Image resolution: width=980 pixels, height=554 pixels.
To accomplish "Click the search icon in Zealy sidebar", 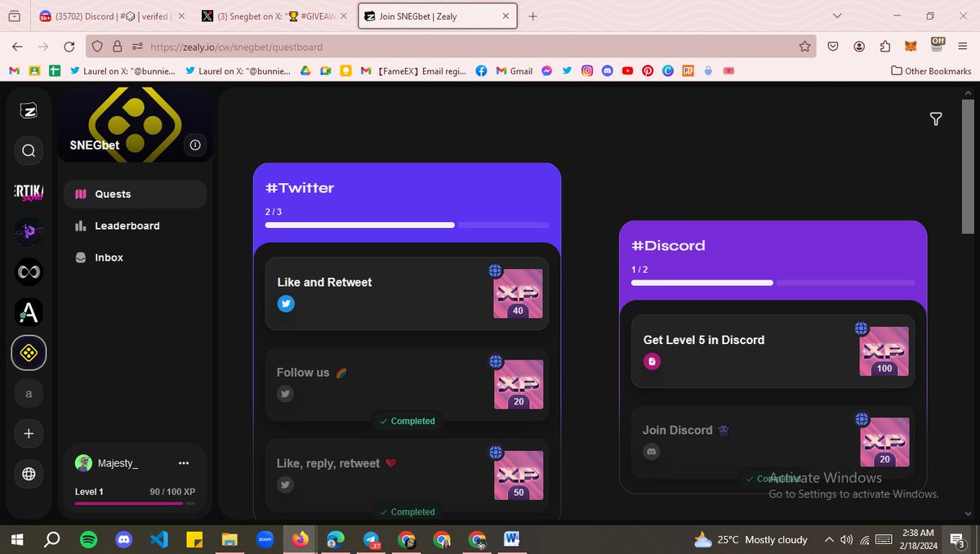I will click(x=29, y=150).
